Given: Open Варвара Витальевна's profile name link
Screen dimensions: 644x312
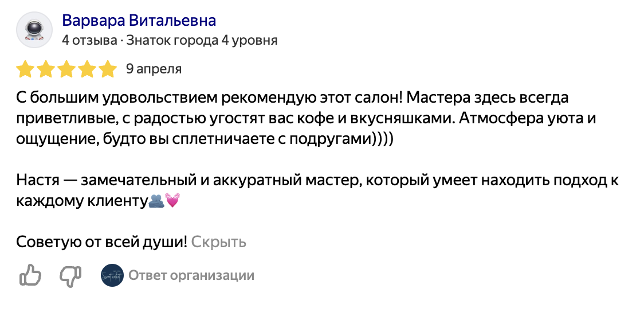Looking at the screenshot, I should (139, 20).
